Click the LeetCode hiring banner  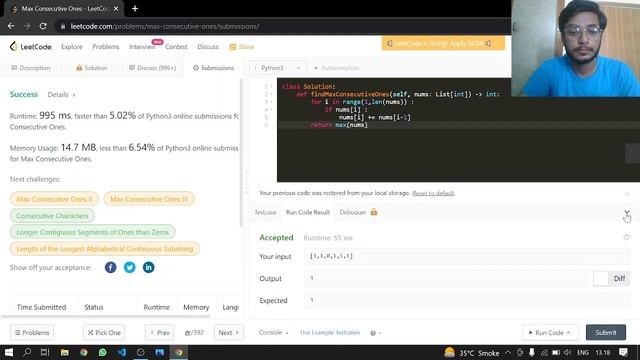[443, 43]
